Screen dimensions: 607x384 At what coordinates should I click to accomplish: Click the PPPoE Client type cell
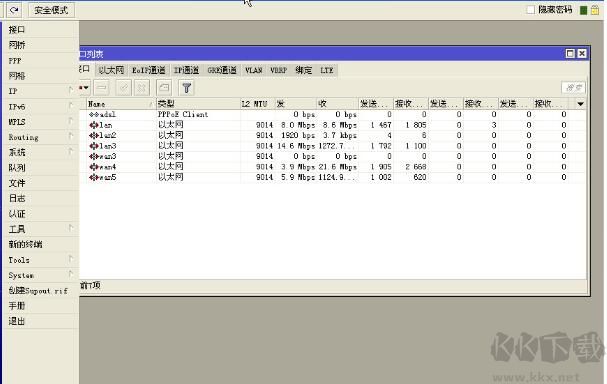pos(183,114)
